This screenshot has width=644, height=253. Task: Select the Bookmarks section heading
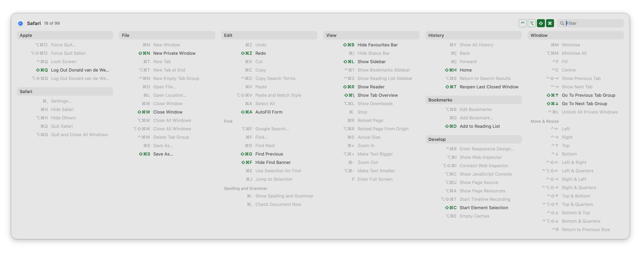click(x=473, y=100)
